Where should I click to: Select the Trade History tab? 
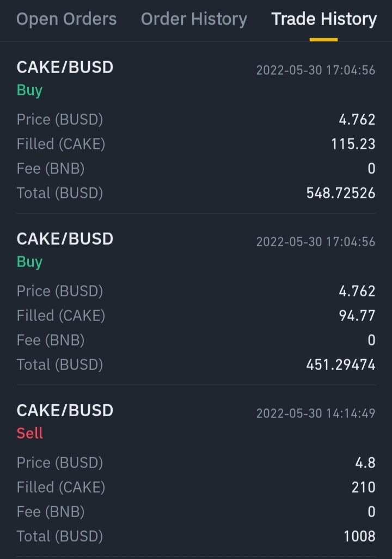(324, 19)
